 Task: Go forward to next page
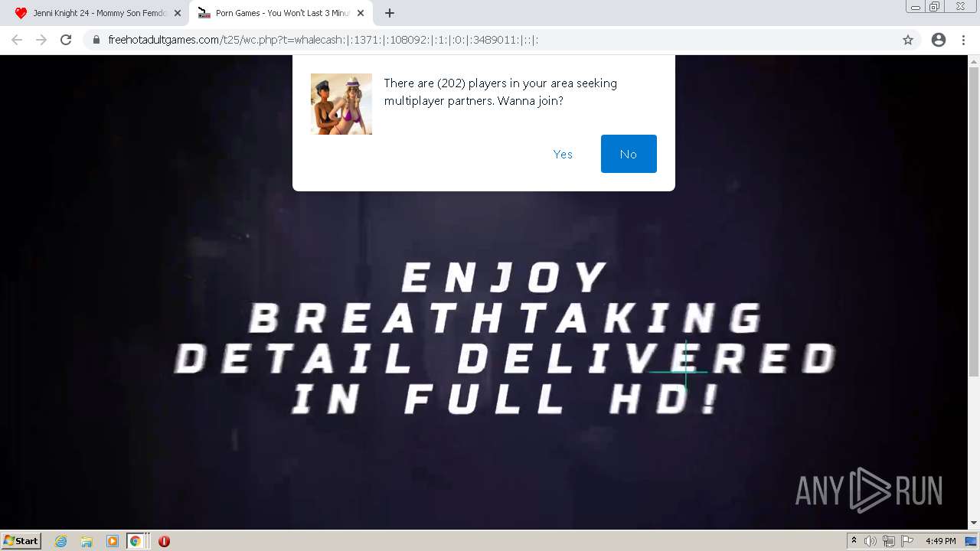[x=41, y=40]
